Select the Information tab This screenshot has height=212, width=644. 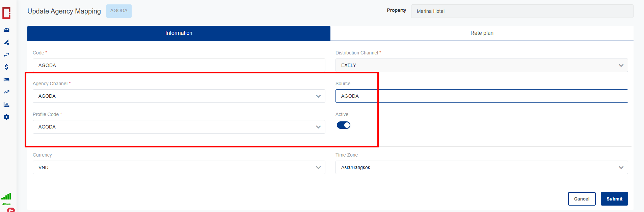179,33
